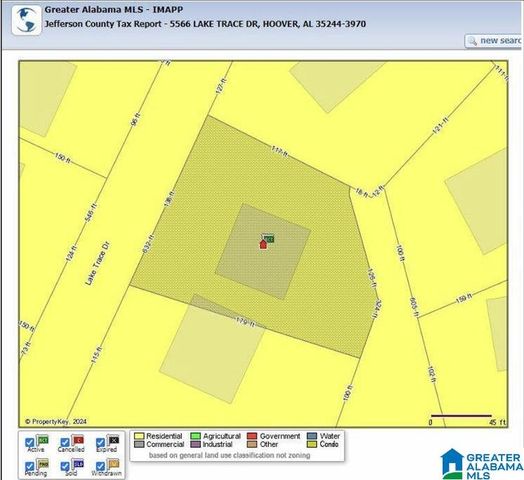Click the Lake Trace Dr street label
The width and height of the screenshot is (524, 480).
97,264
